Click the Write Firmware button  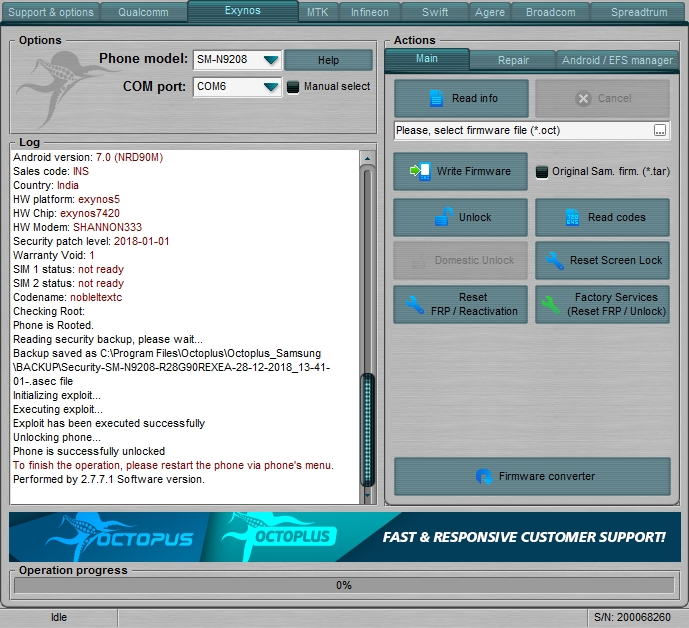pos(461,171)
